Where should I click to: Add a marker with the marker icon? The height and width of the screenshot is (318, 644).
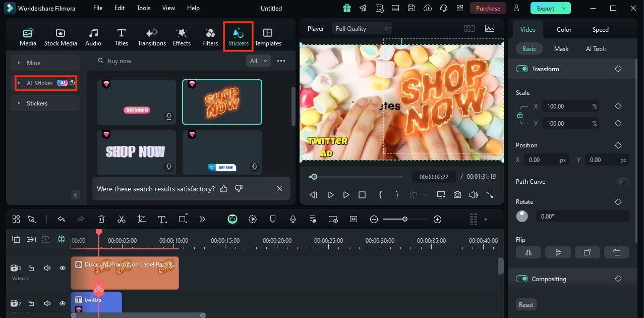[x=273, y=219]
